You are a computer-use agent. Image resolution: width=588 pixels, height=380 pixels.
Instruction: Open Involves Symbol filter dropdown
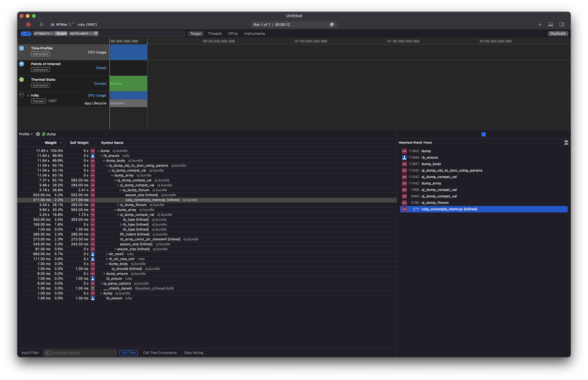click(x=49, y=353)
